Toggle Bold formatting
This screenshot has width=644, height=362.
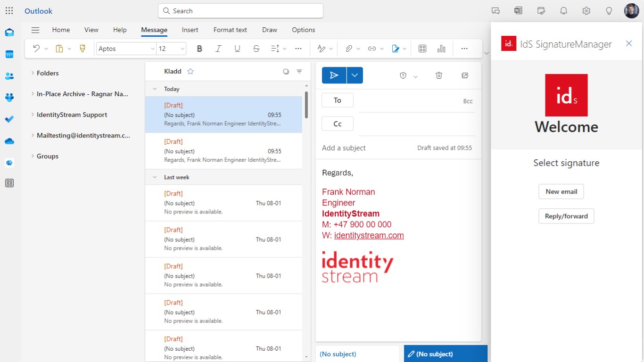click(199, 49)
